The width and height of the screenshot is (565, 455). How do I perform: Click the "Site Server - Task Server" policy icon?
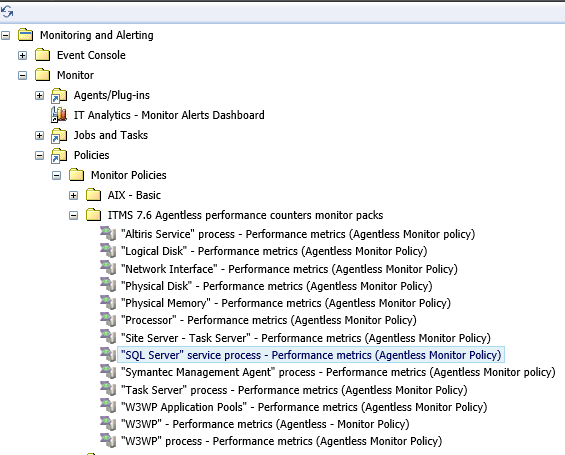pos(108,337)
